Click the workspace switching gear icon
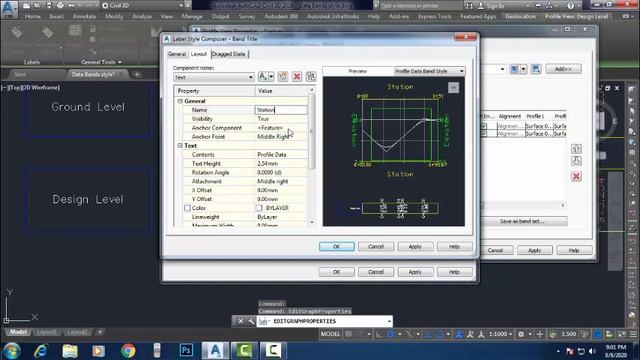Image resolution: width=640 pixels, height=360 pixels. pos(521,334)
